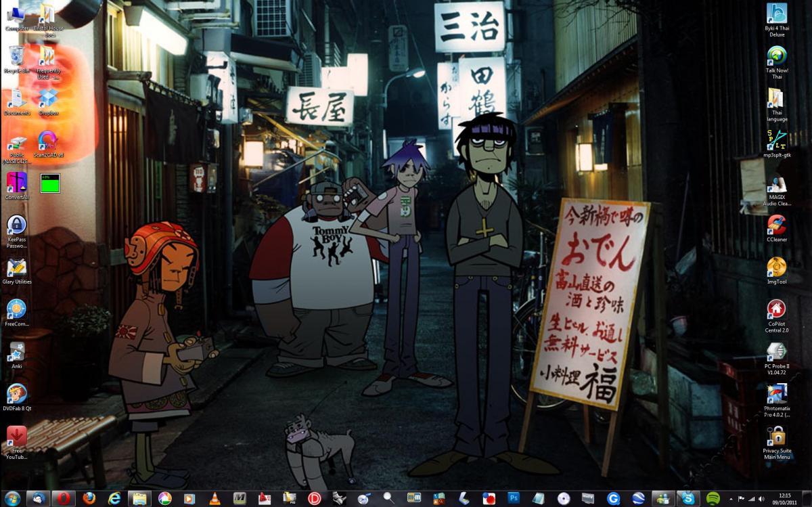The height and width of the screenshot is (507, 812).
Task: Launch Picasa from the taskbar
Action: tap(164, 498)
